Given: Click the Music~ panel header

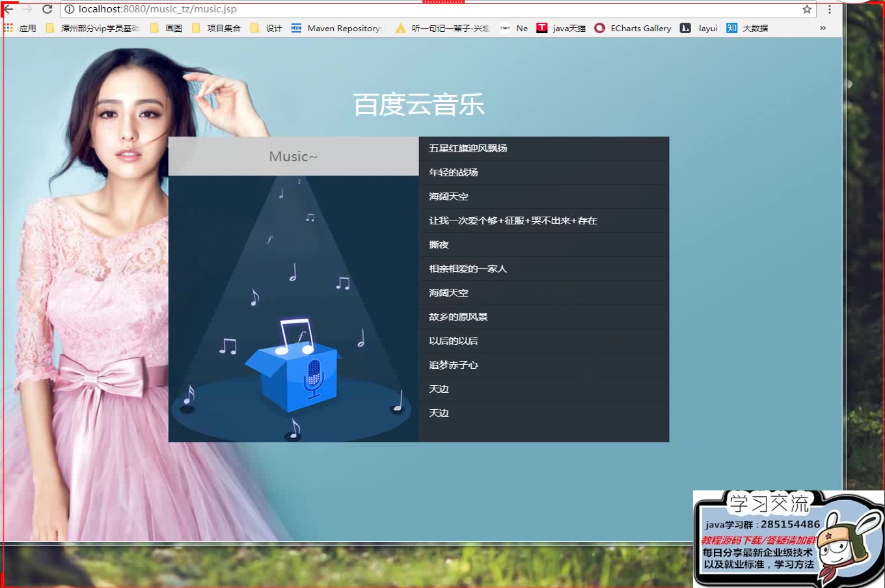Looking at the screenshot, I should click(293, 156).
